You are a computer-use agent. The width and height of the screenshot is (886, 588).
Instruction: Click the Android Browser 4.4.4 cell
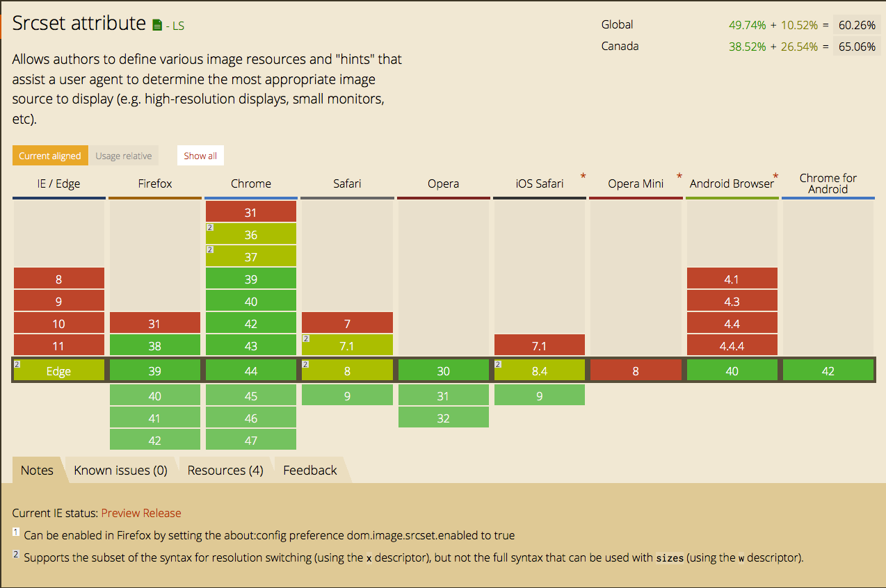point(732,345)
